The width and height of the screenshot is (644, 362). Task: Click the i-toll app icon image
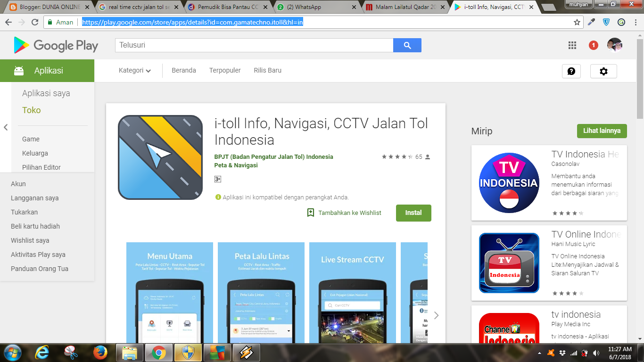[160, 157]
